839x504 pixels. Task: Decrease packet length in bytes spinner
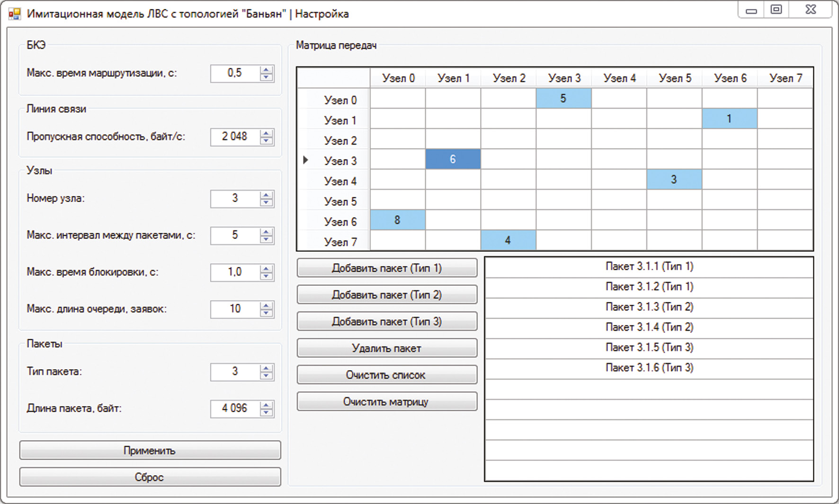point(267,412)
